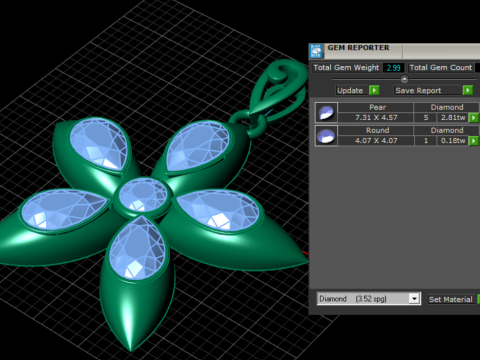
Task: Select the Pear shape cell
Action: [x=376, y=107]
